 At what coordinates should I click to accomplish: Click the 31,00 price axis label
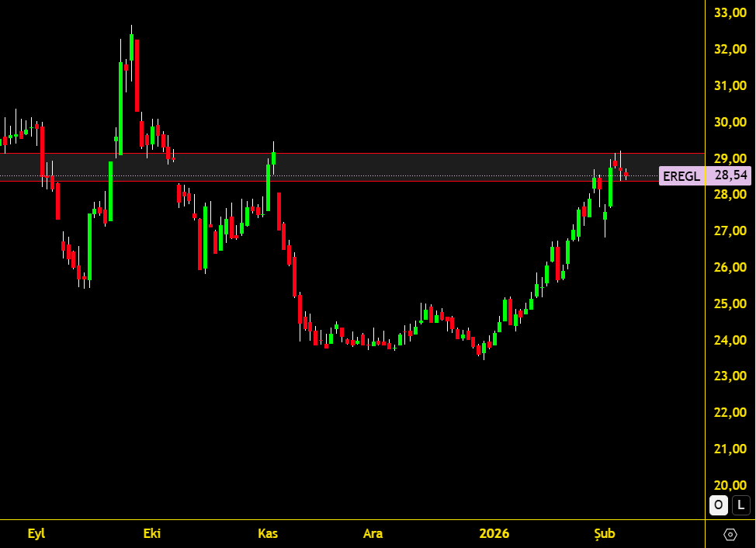click(730, 85)
